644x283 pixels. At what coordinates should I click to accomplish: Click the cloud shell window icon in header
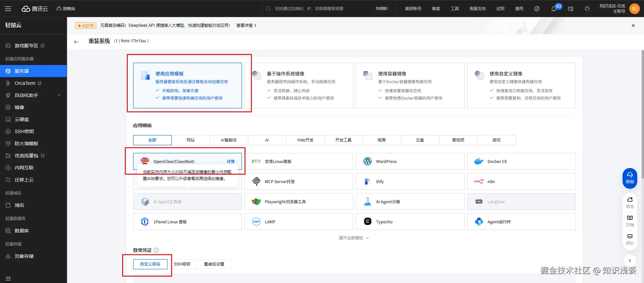pyautogui.click(x=571, y=9)
